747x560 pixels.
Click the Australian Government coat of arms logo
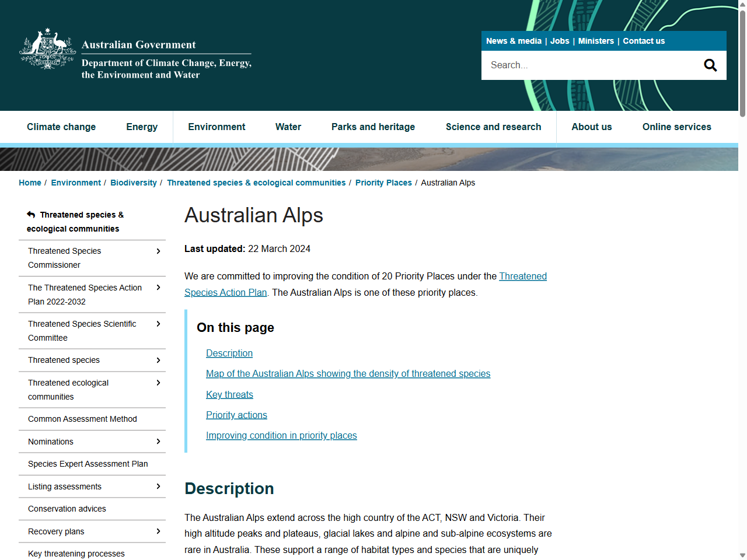[47, 49]
